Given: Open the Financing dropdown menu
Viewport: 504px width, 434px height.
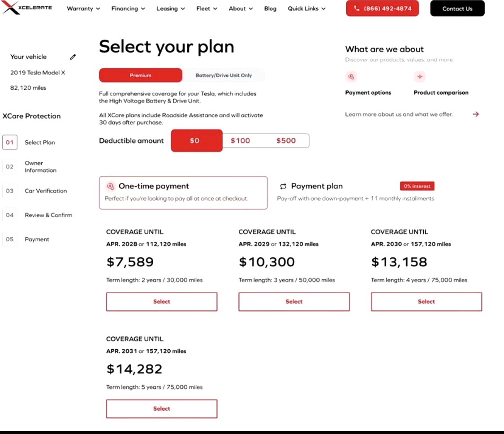Looking at the screenshot, I should point(128,9).
